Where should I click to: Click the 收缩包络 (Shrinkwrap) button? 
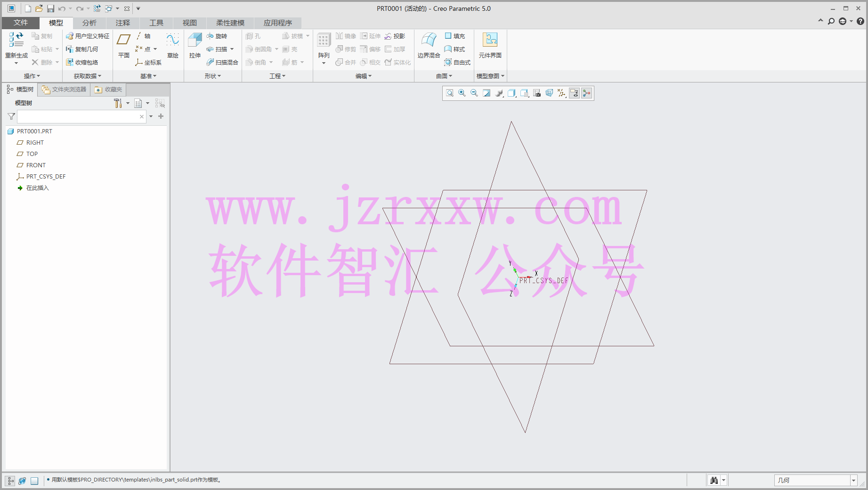click(82, 62)
